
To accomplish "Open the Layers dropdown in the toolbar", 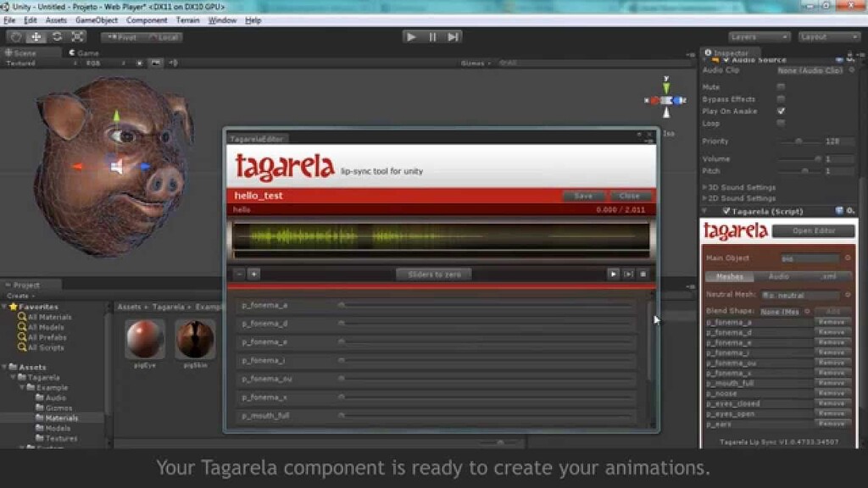I will [x=758, y=36].
